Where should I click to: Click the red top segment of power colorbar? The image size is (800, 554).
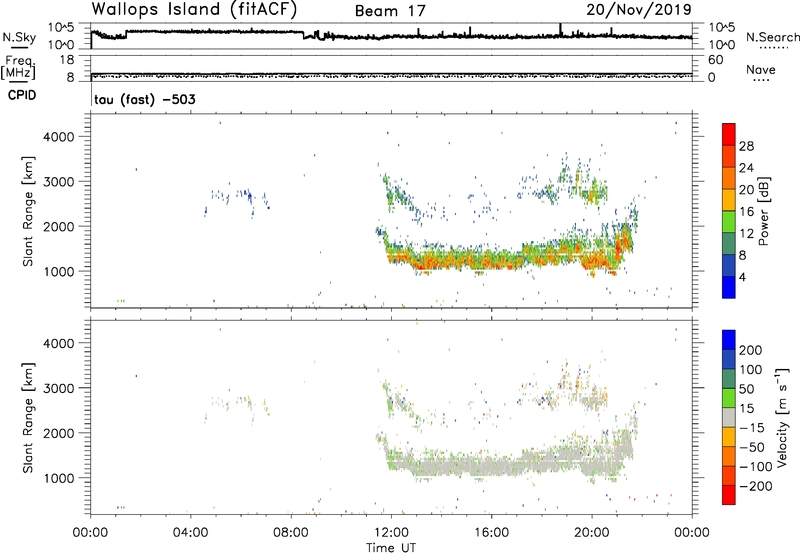tap(729, 134)
